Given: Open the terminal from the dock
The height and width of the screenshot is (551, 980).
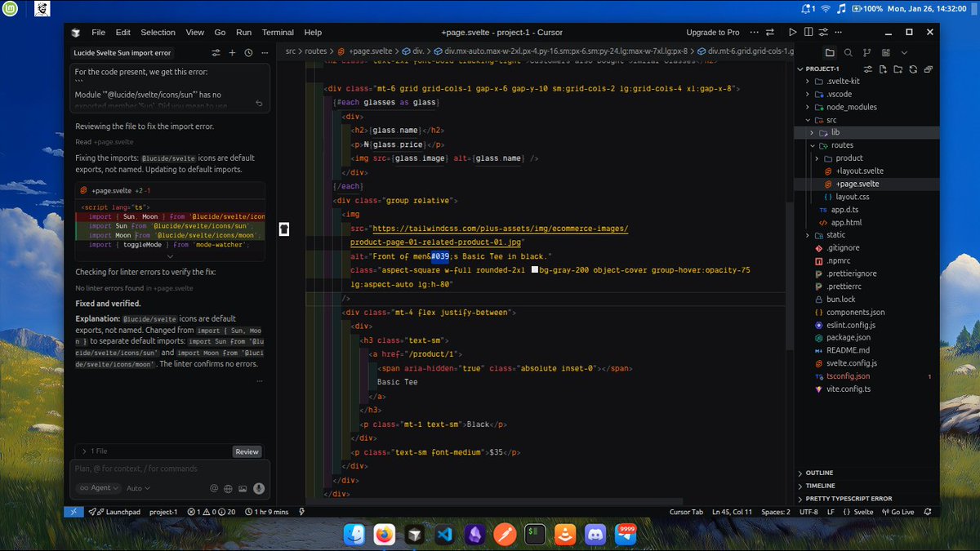Looking at the screenshot, I should click(x=535, y=535).
